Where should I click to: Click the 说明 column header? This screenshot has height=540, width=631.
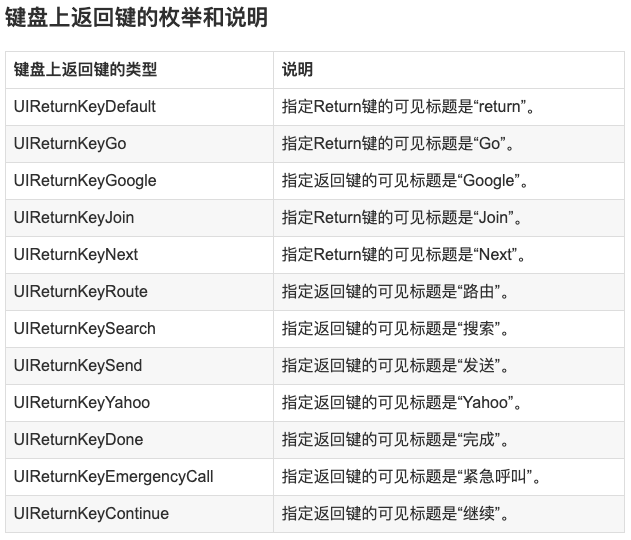pyautogui.click(x=449, y=70)
